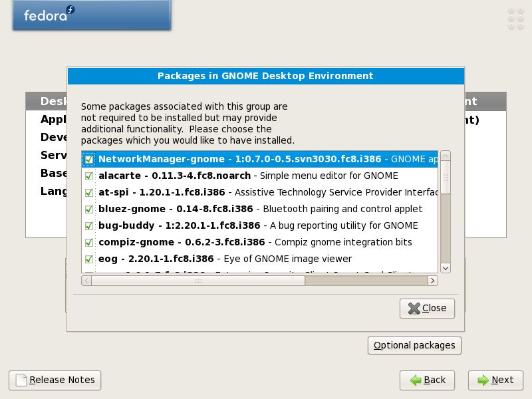Click the Fedora logo banner
Screen dimensions: 532x399
(x=92, y=15)
